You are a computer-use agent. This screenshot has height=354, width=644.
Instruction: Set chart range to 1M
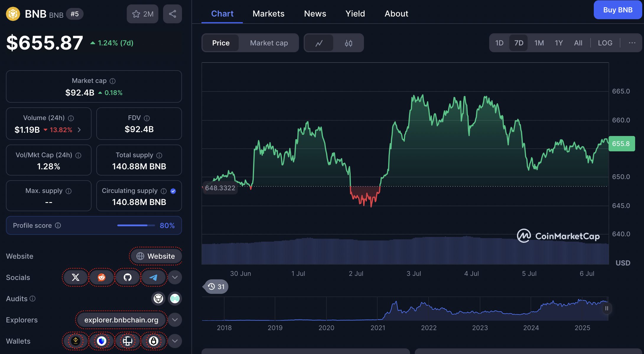coord(539,43)
